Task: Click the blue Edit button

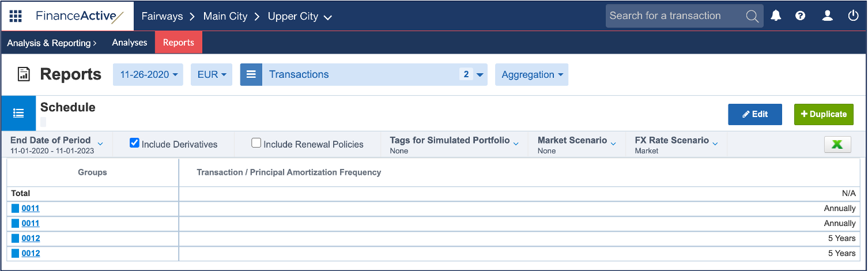Action: click(755, 114)
